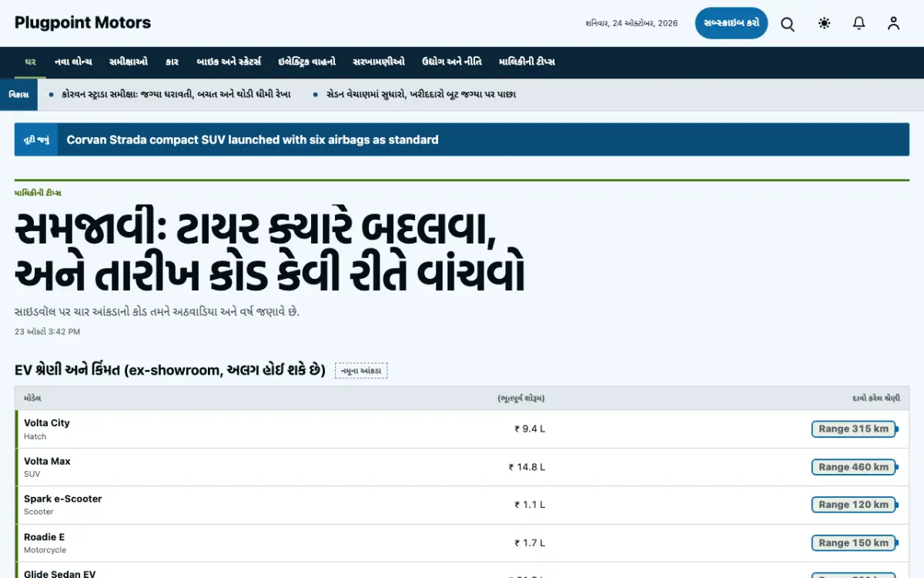This screenshot has height=578, width=924.
Task: Click the ₹ 1.1 L price cell
Action: click(x=530, y=505)
